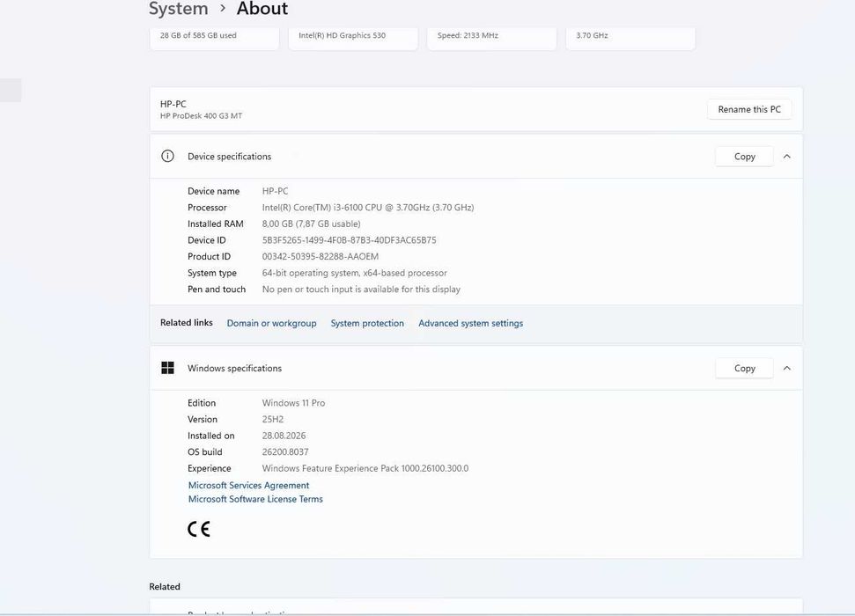Open Microsoft Services Agreement
855x616 pixels.
click(x=248, y=485)
